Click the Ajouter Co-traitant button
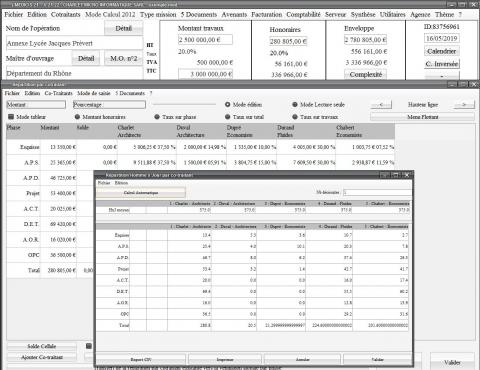Viewport: 480px width, 370px height. point(42,357)
